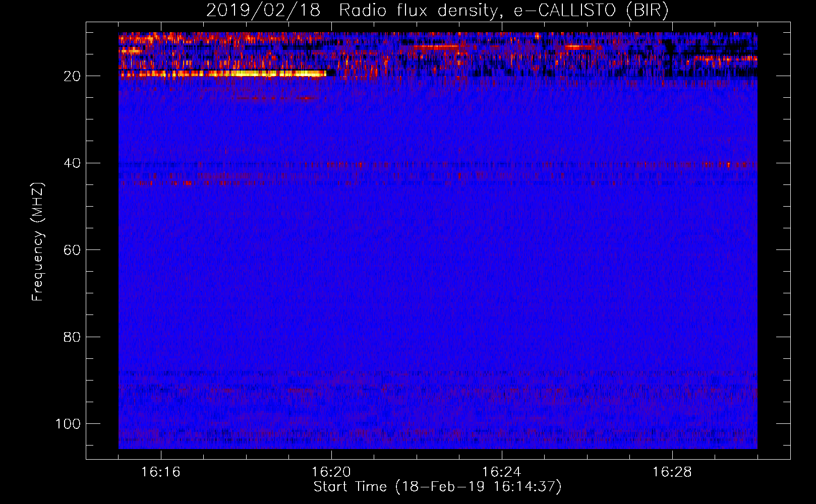Select the 16:16 time tick label
Image resolution: width=816 pixels, height=504 pixels.
pyautogui.click(x=161, y=472)
